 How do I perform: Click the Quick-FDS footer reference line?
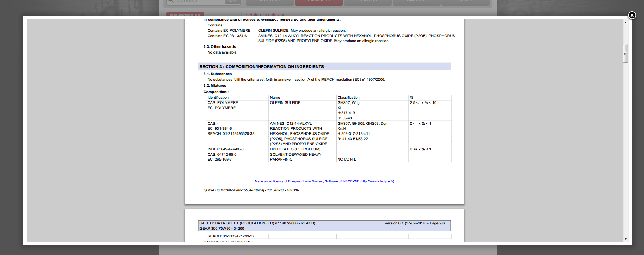tap(251, 190)
